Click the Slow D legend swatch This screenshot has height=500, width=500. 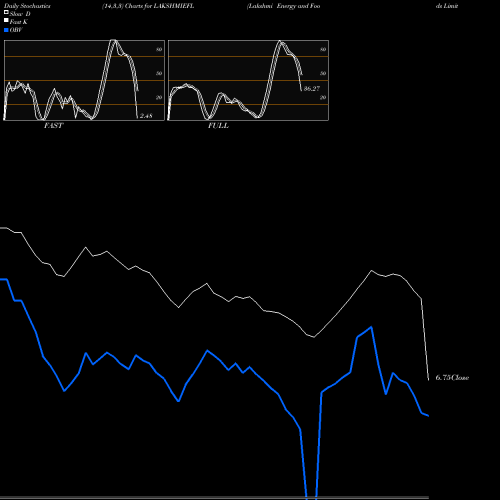coord(6,12)
